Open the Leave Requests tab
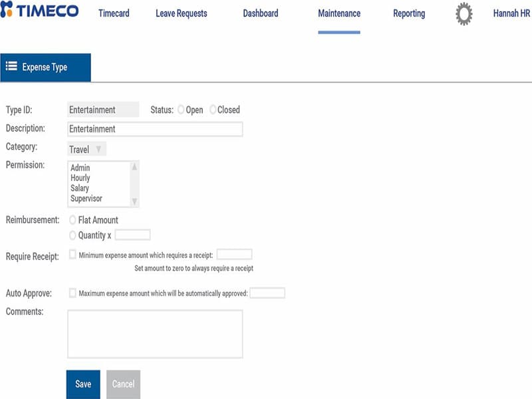Screen dimensions: 532x399 182,13
